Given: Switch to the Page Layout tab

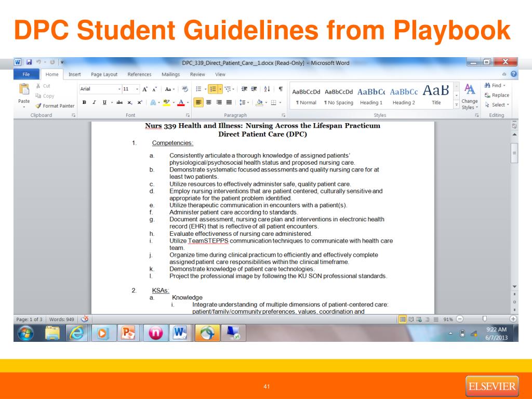Looking at the screenshot, I should (104, 74).
